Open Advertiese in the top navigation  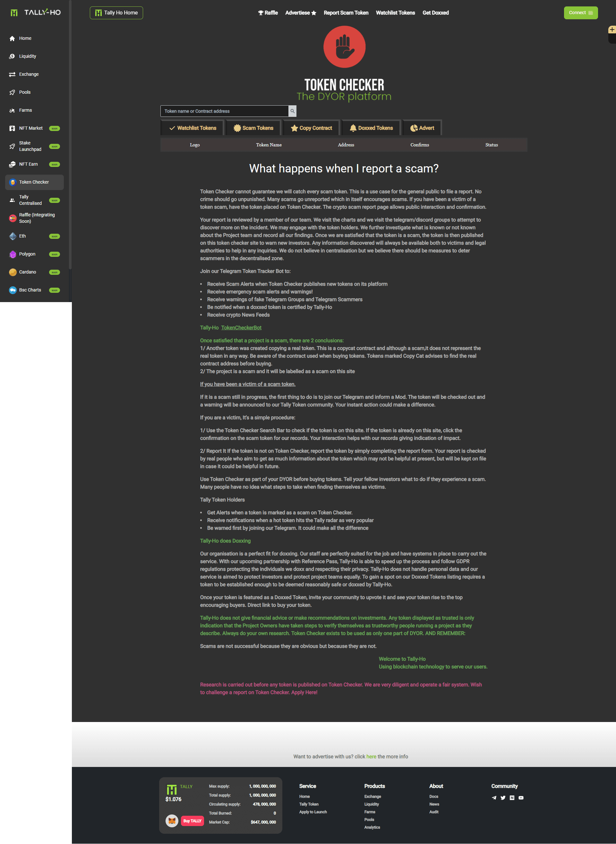pyautogui.click(x=301, y=13)
